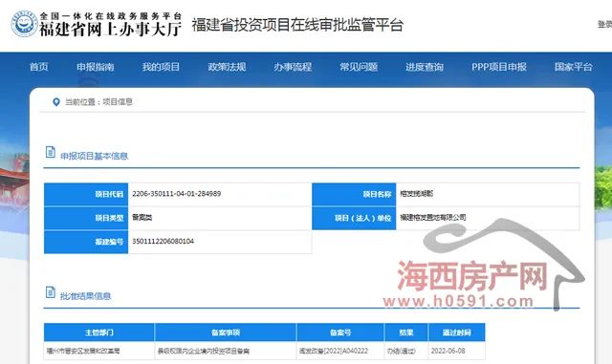The image size is (612, 364).
Task: Click the document icon next to 批复结果信息
Action: (x=51, y=291)
